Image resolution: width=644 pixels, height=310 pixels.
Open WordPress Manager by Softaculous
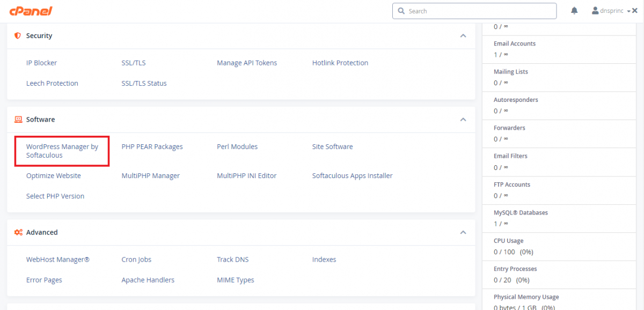[62, 151]
